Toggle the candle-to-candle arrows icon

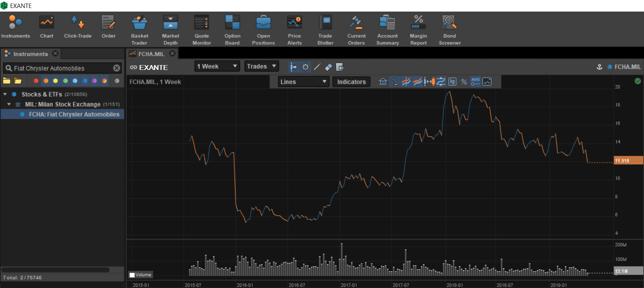coord(429,81)
